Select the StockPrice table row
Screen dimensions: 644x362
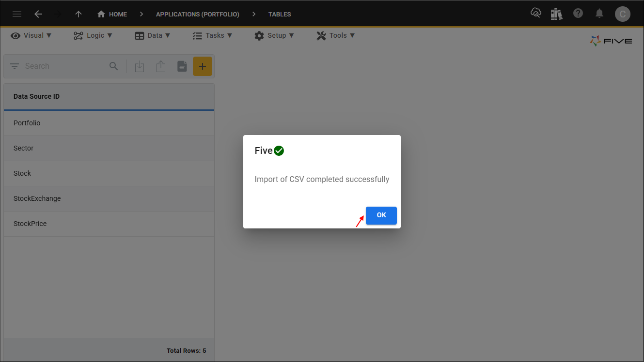(x=109, y=224)
